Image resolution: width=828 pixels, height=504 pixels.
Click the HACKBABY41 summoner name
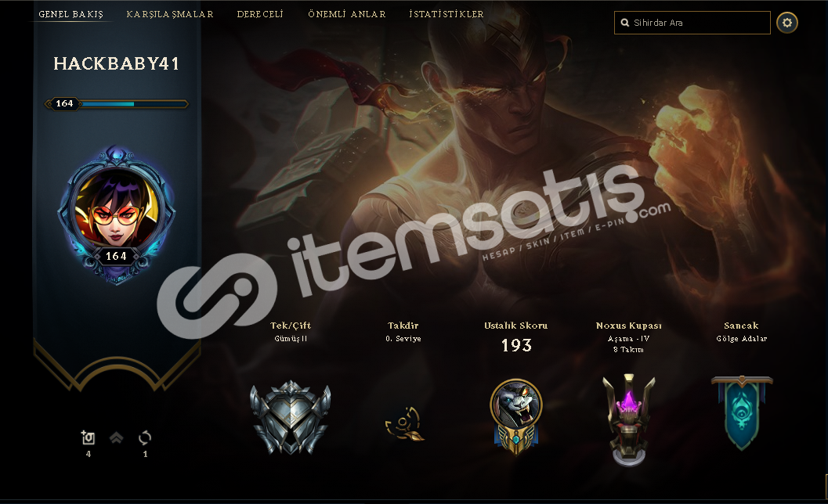point(116,64)
